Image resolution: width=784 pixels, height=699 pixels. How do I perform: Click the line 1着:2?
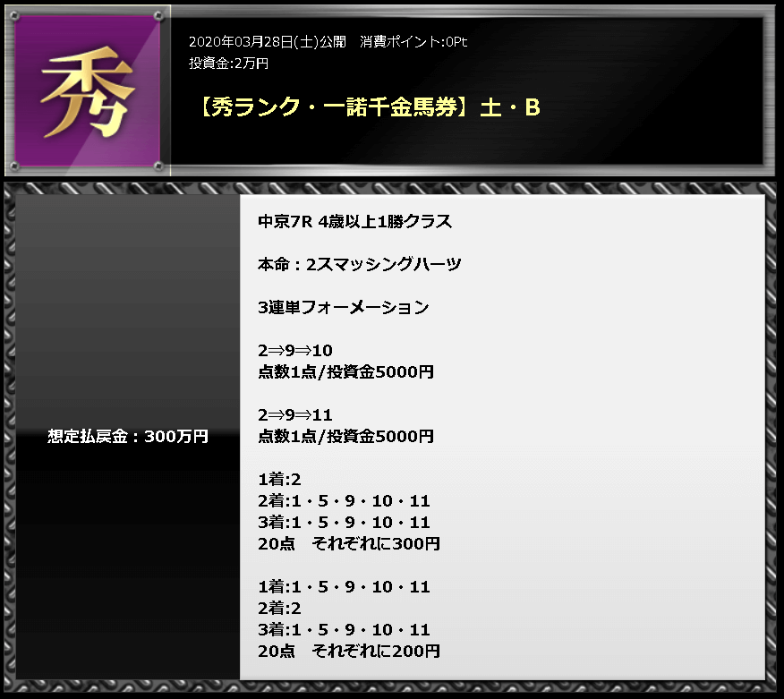(x=279, y=480)
